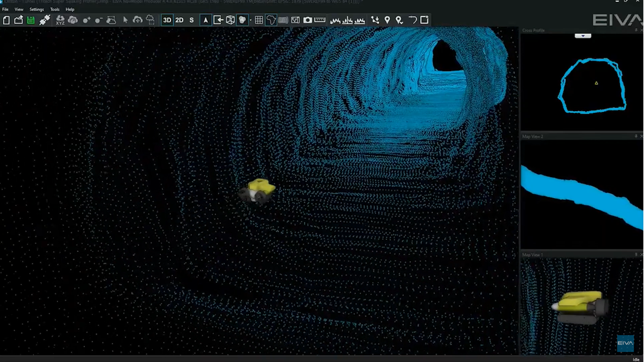This screenshot has height=362, width=644.
Task: Click the New project page icon
Action: pyautogui.click(x=6, y=20)
